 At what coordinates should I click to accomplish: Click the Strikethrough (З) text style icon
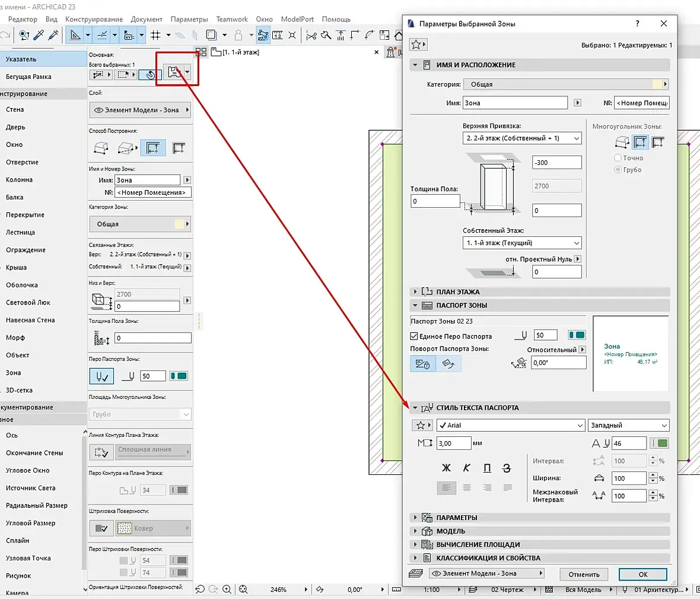point(507,468)
